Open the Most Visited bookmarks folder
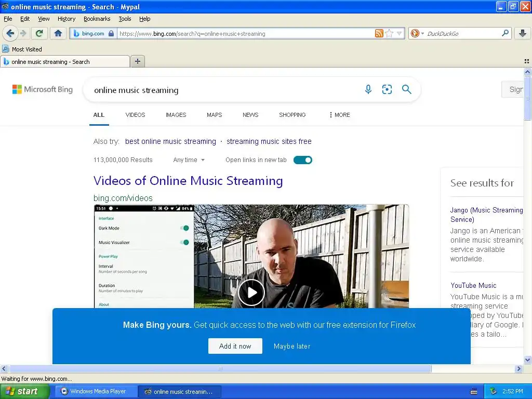This screenshot has width=532, height=399. (22, 49)
